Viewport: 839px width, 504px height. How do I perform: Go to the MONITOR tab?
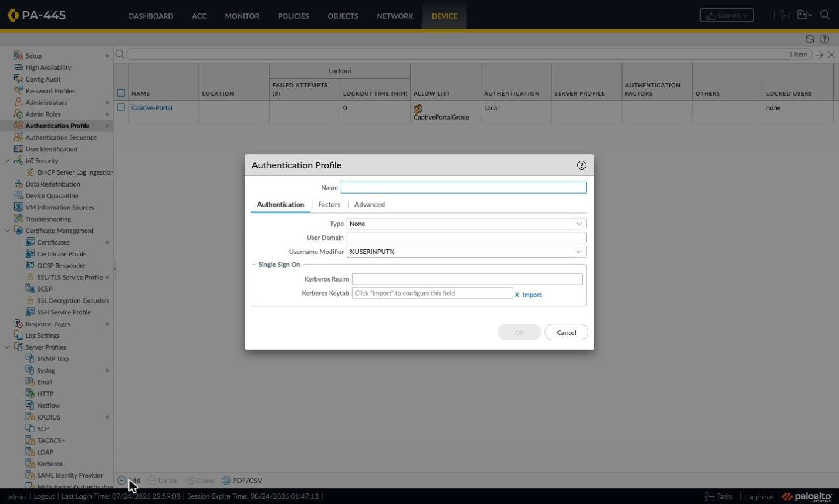(x=242, y=16)
